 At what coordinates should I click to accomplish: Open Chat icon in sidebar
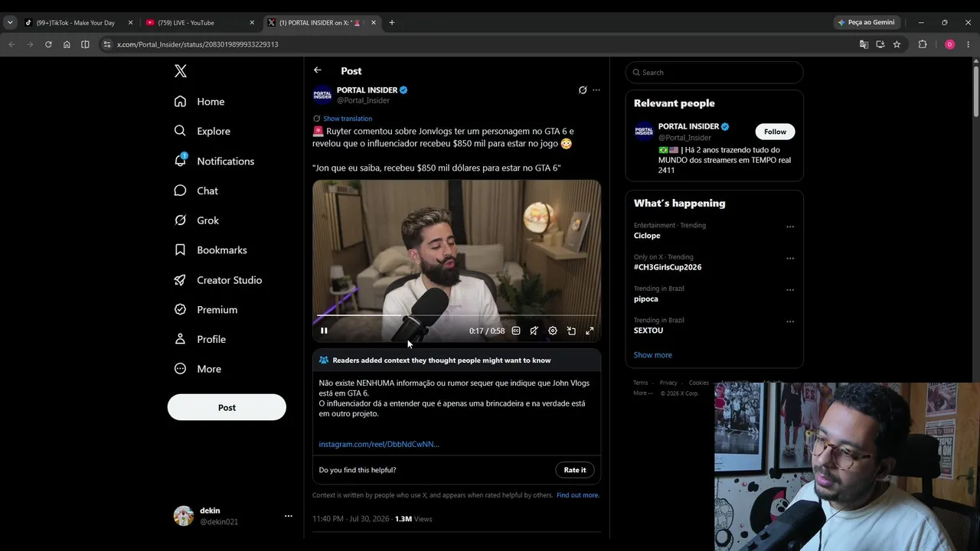[x=180, y=191]
